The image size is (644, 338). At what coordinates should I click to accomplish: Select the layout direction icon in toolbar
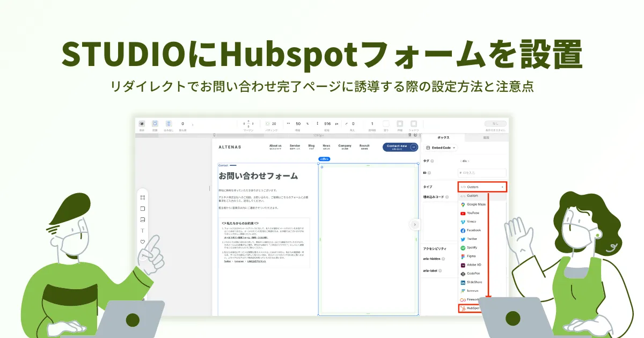coord(155,123)
